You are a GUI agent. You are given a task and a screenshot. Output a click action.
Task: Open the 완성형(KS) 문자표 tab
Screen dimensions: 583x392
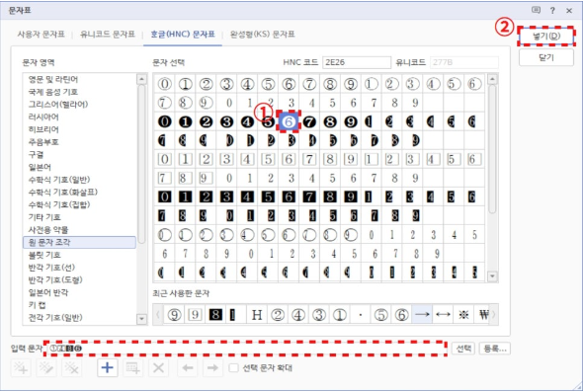263,35
